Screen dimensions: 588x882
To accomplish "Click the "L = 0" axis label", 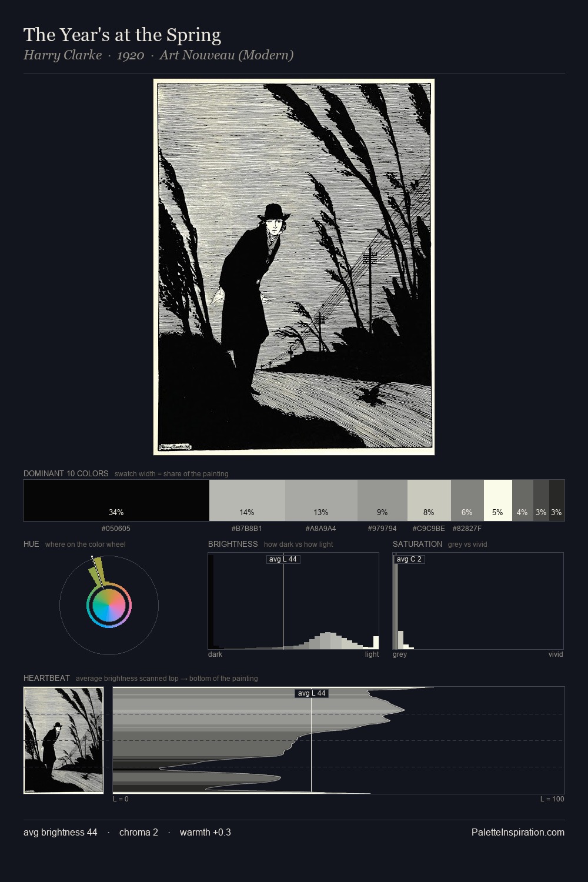I will 121,799.
